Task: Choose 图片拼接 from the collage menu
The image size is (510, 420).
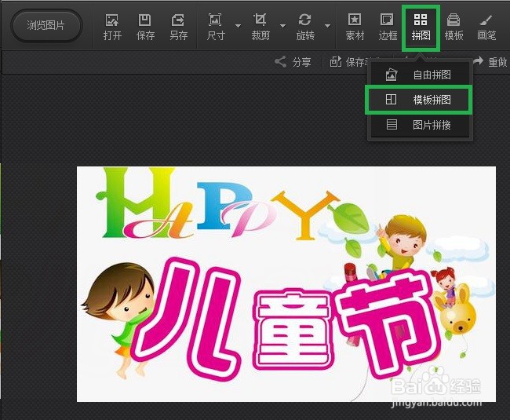Action: point(419,125)
